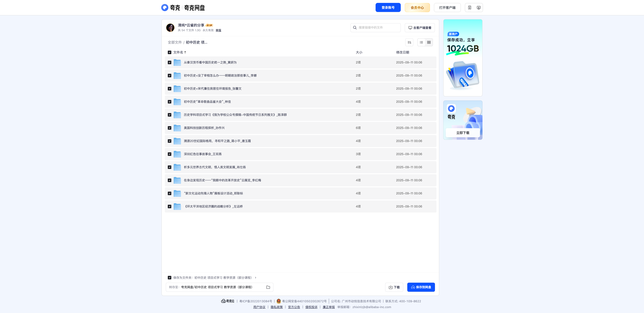Focus the 搜索链接中的文件 search field

pyautogui.click(x=375, y=28)
